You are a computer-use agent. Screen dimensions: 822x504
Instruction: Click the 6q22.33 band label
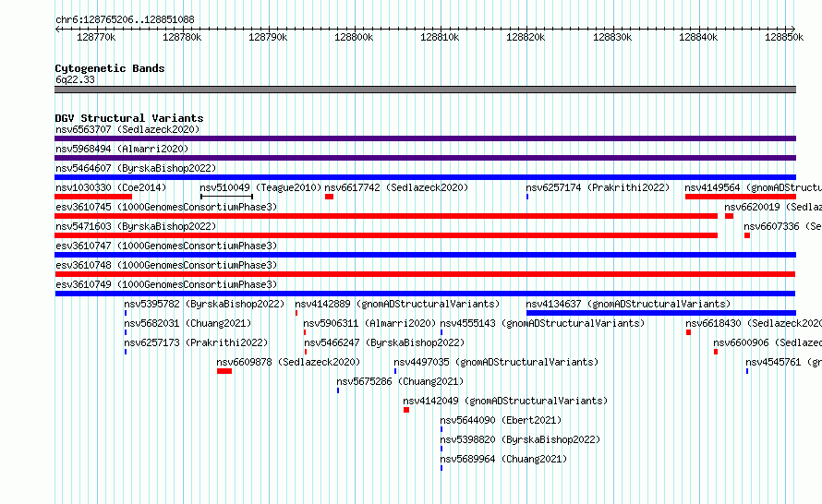pos(76,79)
